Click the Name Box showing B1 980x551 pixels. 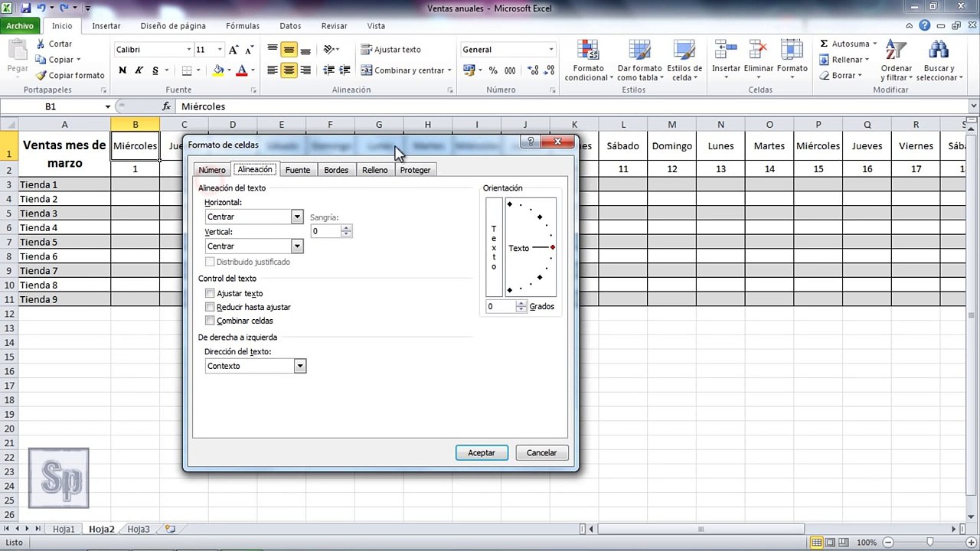coord(51,106)
